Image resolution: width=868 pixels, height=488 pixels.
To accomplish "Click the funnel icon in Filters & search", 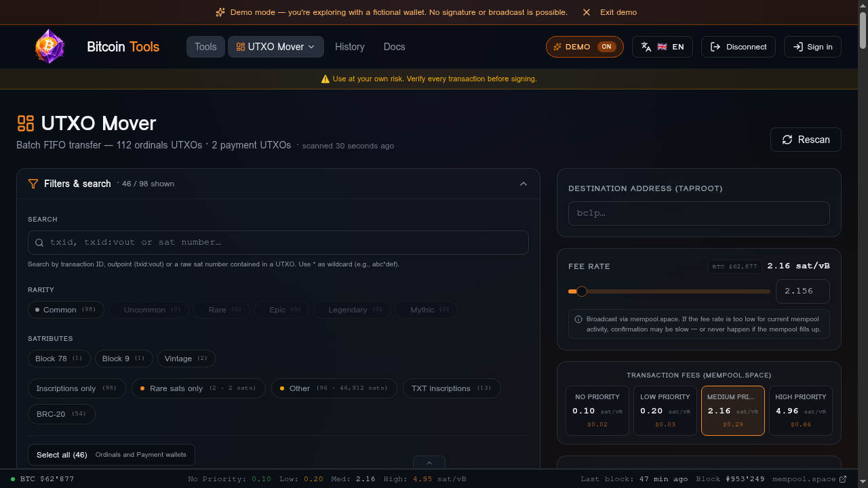I will pos(33,184).
